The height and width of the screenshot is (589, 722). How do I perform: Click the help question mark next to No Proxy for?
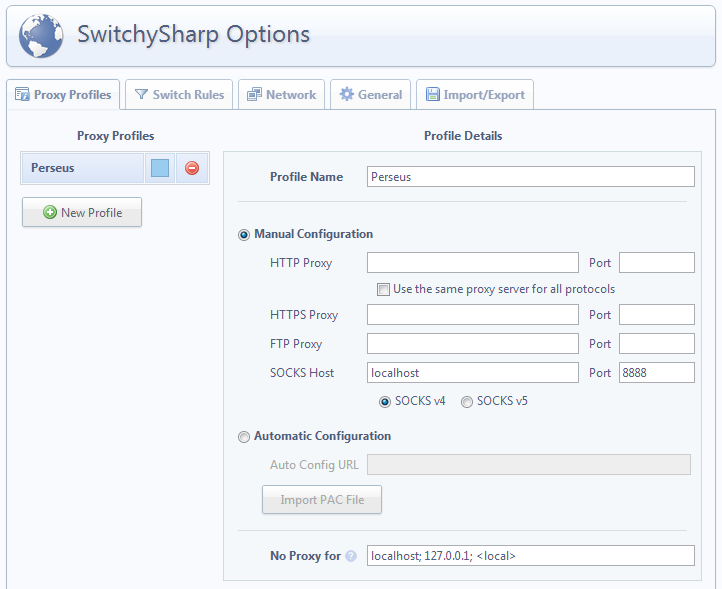(x=351, y=556)
